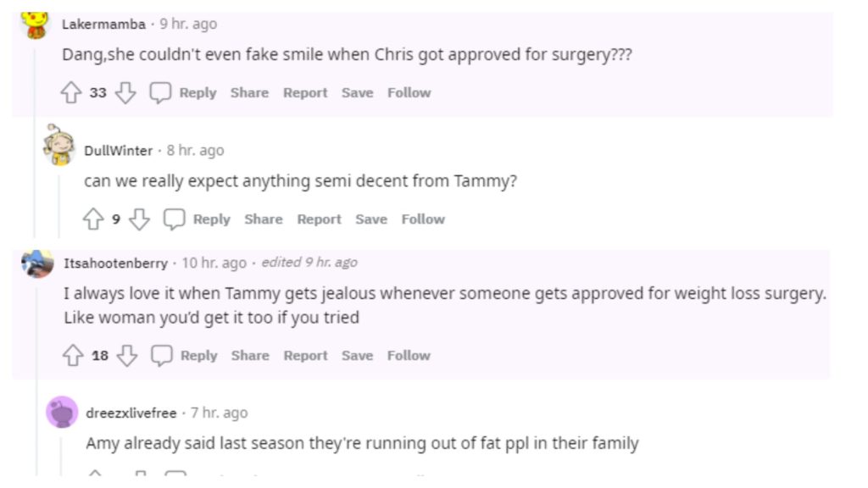Upvote DullWinter's comment
This screenshot has height=488, width=868.
pos(92,219)
